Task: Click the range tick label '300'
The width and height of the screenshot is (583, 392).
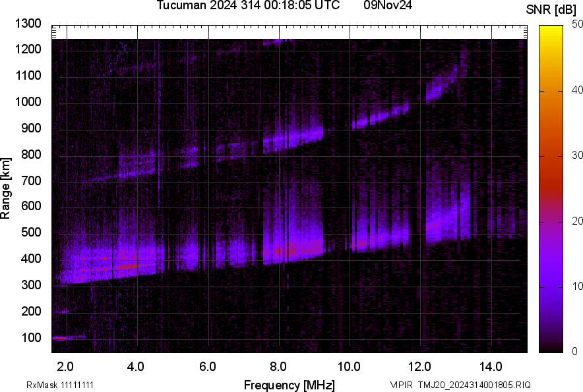Action: [31, 285]
